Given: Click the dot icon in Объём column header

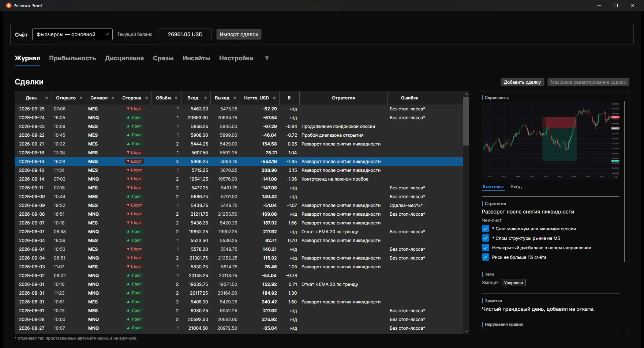Looking at the screenshot, I should pos(176,98).
